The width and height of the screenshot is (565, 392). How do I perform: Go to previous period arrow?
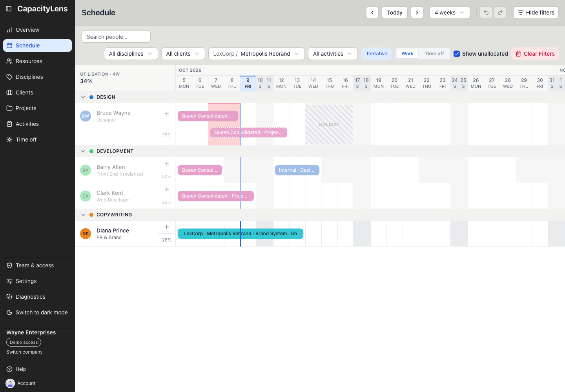[x=372, y=13]
